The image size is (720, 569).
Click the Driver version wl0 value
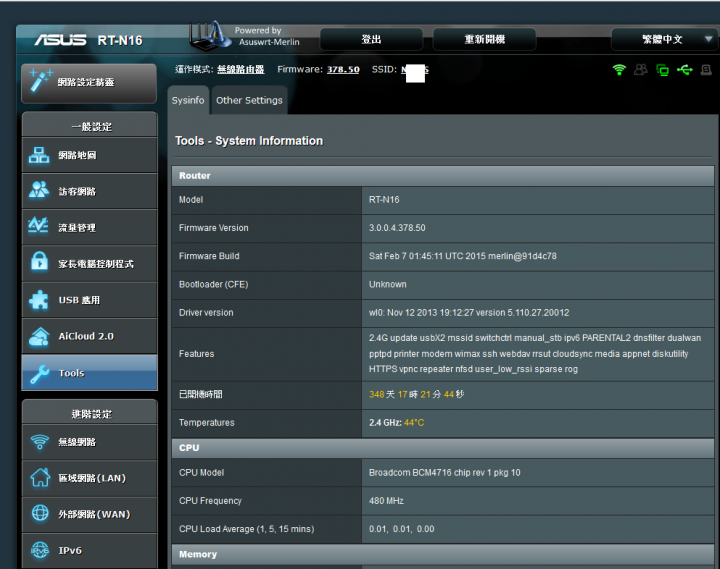pos(469,313)
